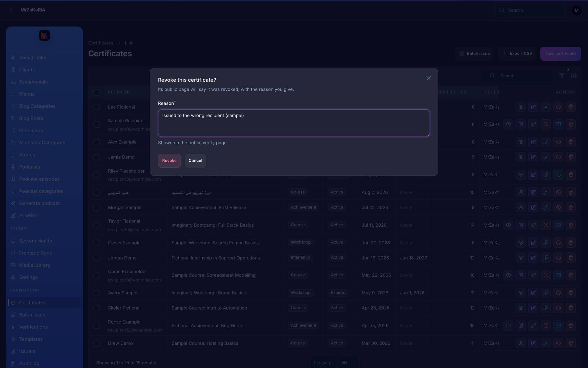The image size is (588, 368).
Task: Check the Drew Demo row checkbox
Action: [x=97, y=343]
